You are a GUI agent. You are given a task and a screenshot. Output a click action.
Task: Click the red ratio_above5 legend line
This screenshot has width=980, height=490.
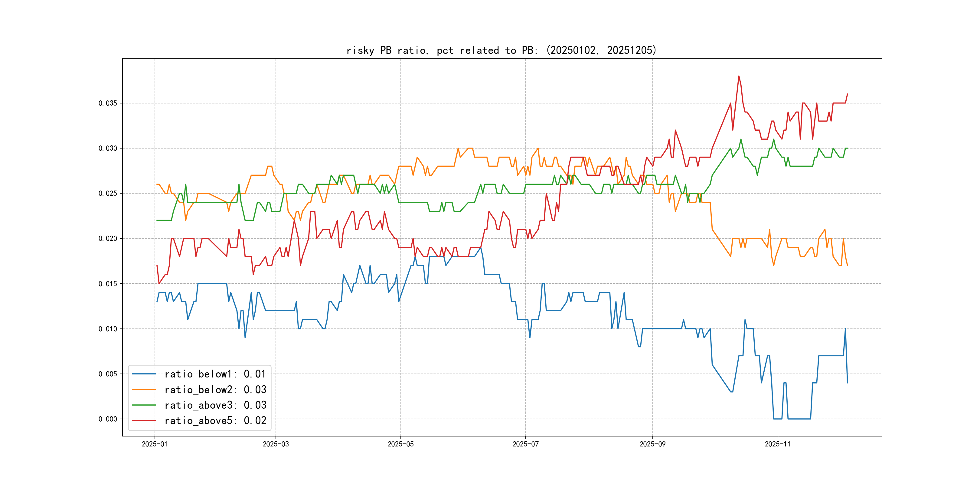144,420
